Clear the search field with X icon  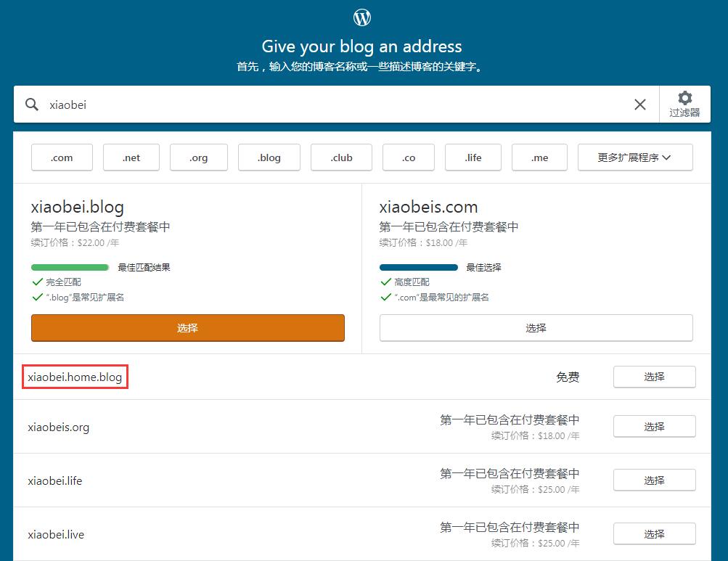(639, 105)
